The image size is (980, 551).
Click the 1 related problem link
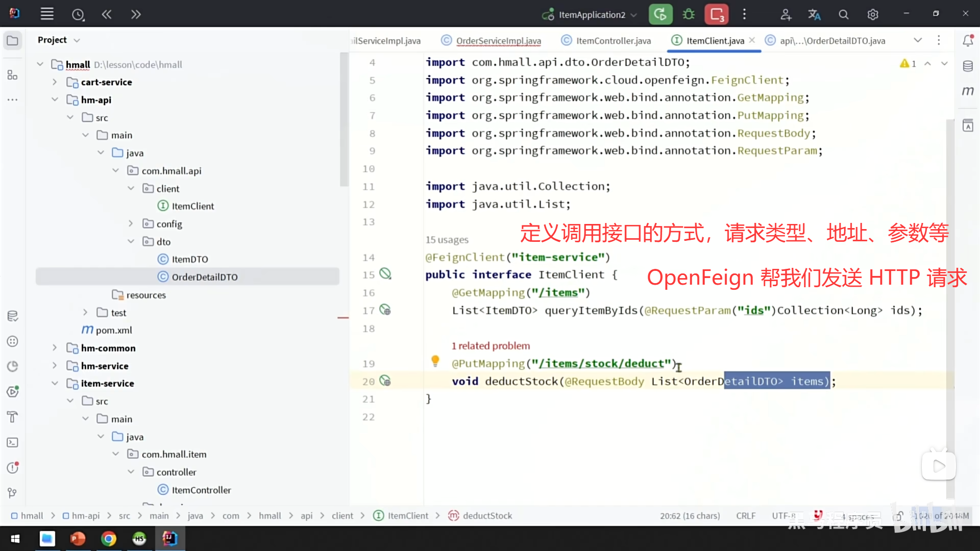(490, 346)
